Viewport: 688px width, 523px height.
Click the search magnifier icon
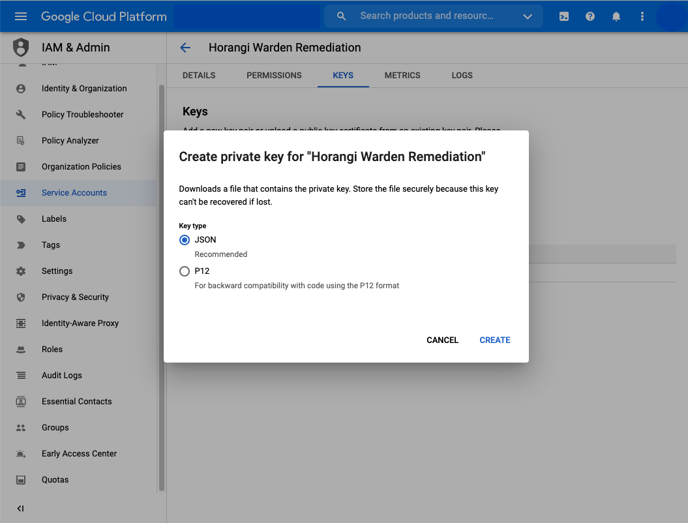[341, 16]
